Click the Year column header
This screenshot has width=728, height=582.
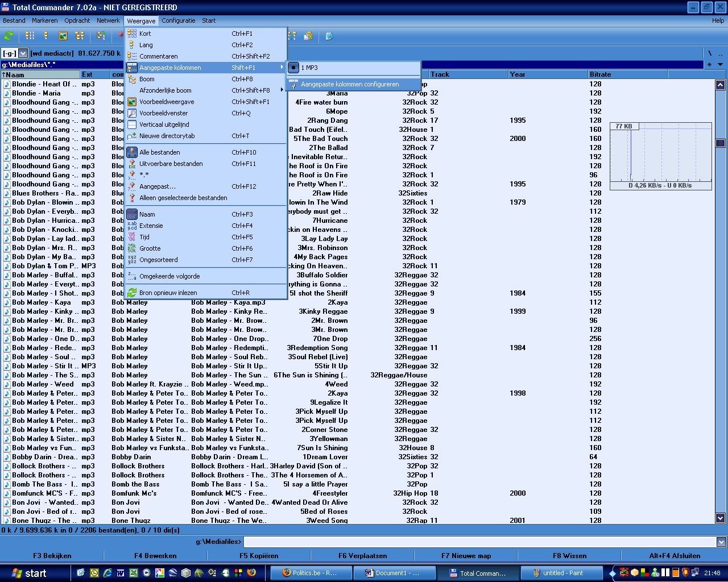[x=548, y=74]
